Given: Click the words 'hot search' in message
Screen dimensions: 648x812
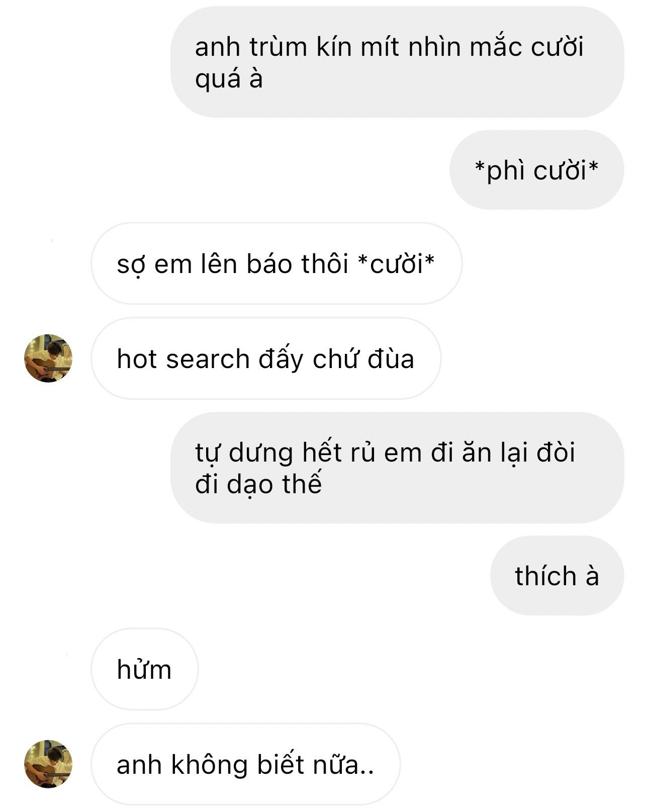Looking at the screenshot, I should point(183,359).
